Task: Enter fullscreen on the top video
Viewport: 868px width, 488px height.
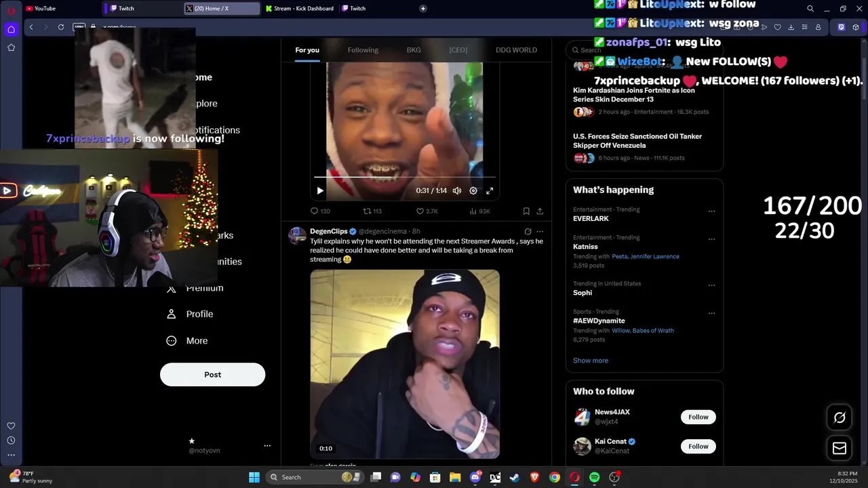Action: coord(490,190)
